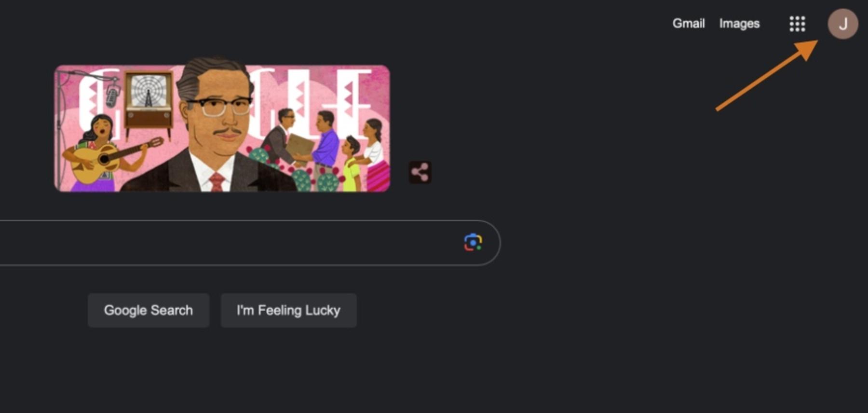Screen dimensions: 868x413
Task: Click the Google Search button
Action: coord(149,310)
